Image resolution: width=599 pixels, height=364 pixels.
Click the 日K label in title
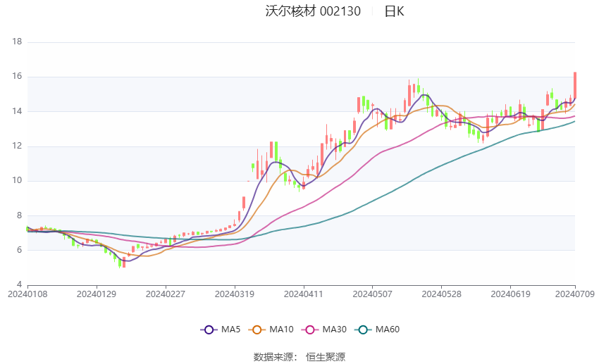(394, 11)
